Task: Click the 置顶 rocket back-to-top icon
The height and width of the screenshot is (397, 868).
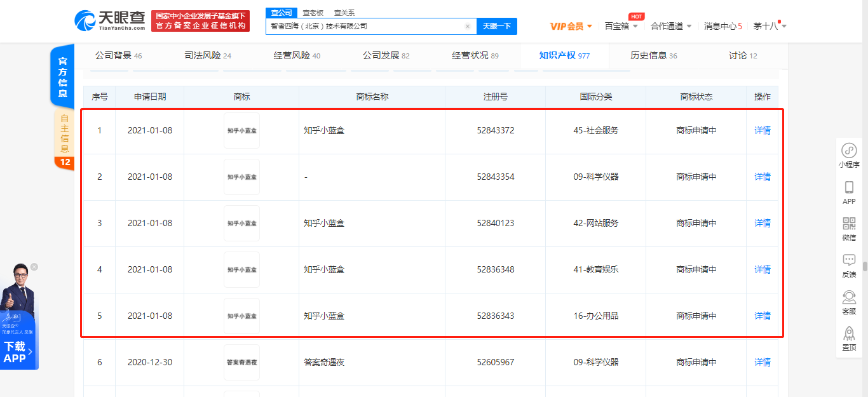Action: (848, 333)
